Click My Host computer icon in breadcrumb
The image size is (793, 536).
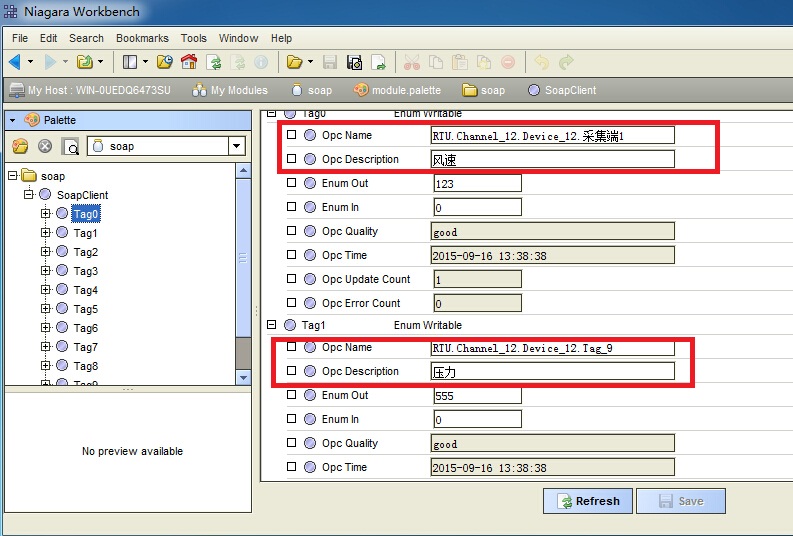[17, 90]
